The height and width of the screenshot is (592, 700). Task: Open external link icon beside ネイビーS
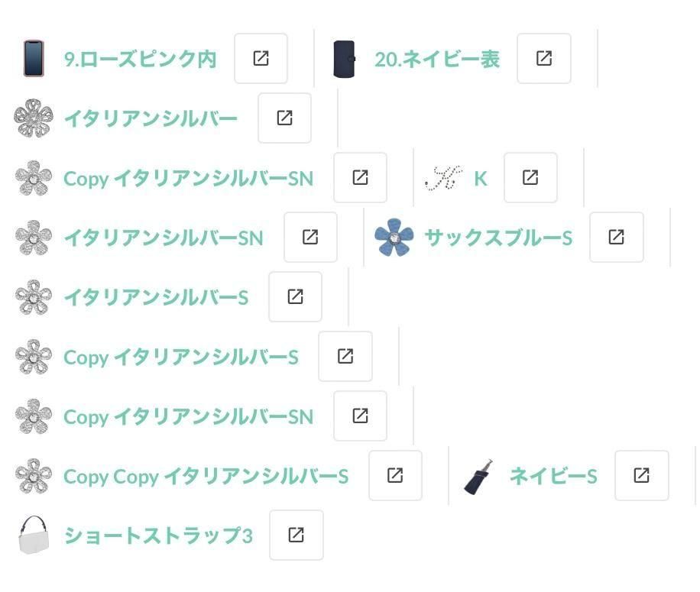click(x=642, y=476)
